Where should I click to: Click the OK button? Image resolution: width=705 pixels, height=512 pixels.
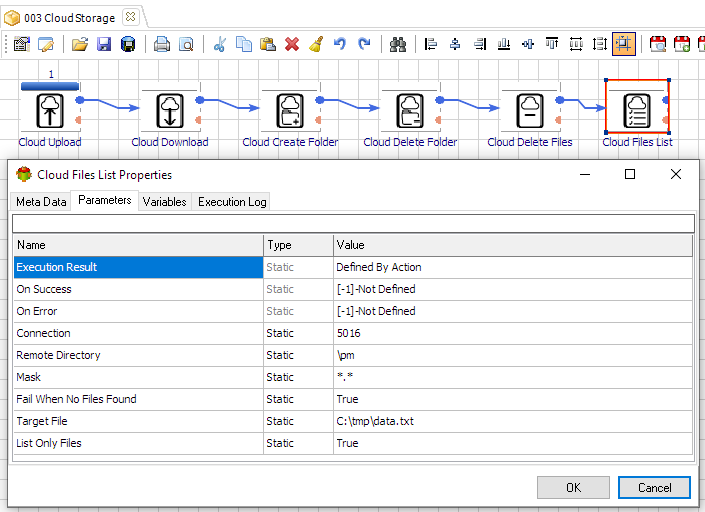573,488
